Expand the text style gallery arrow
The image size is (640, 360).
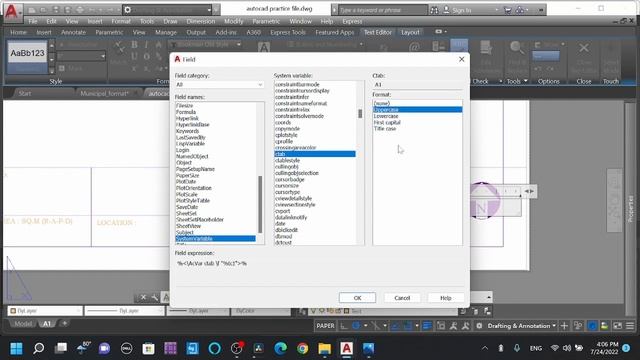(52, 71)
